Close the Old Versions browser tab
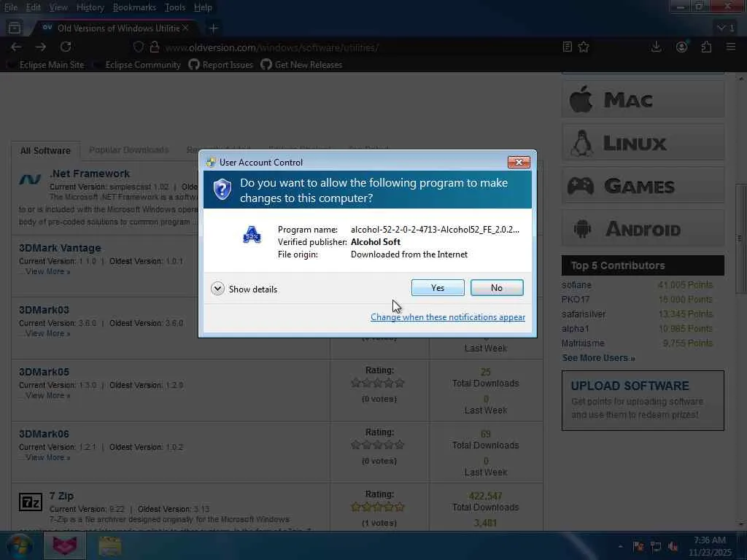 tap(186, 28)
